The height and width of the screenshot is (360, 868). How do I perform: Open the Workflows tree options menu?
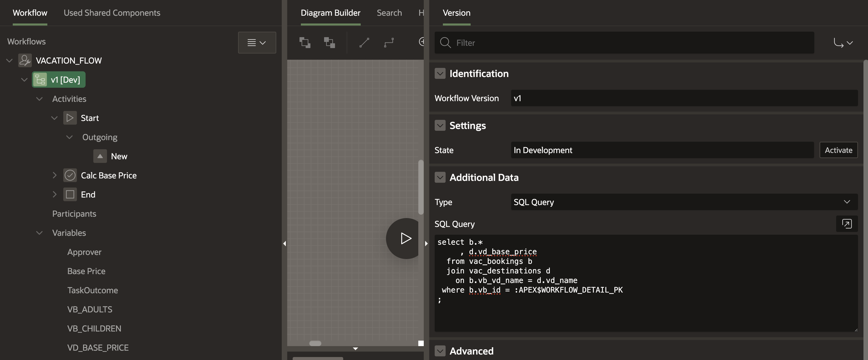pyautogui.click(x=257, y=43)
